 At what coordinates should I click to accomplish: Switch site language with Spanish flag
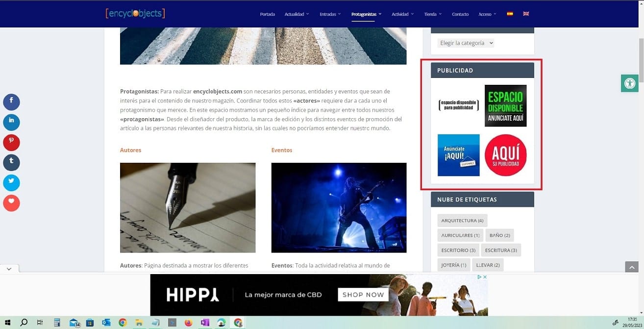coord(510,14)
